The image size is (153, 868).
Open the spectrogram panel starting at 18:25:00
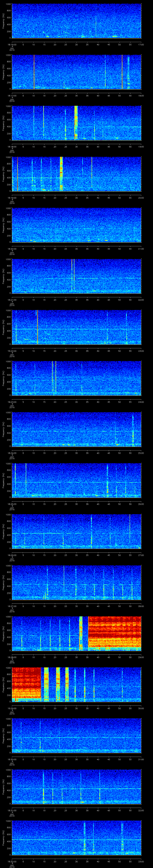point(77,480)
